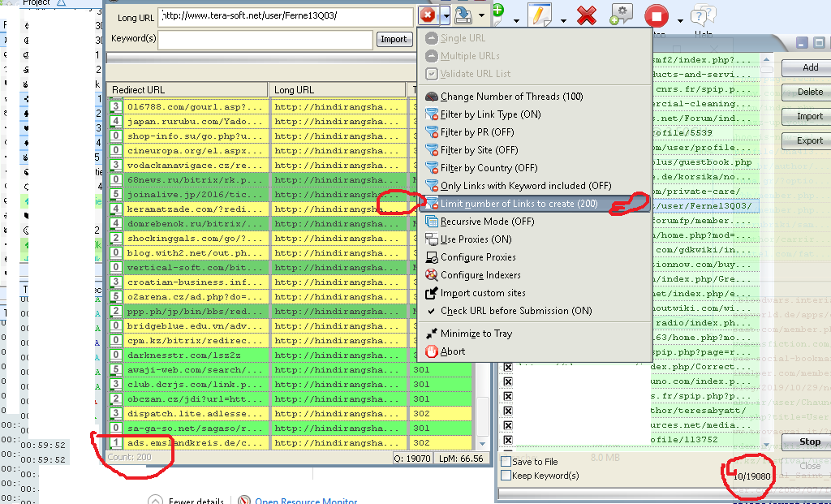
Task: Click the round red Stop toolbar icon
Action: pyautogui.click(x=656, y=15)
